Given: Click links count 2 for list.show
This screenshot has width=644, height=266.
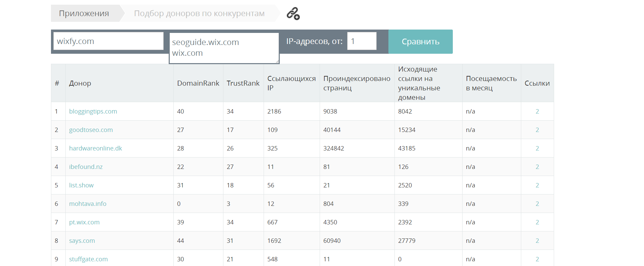Looking at the screenshot, I should tap(537, 185).
